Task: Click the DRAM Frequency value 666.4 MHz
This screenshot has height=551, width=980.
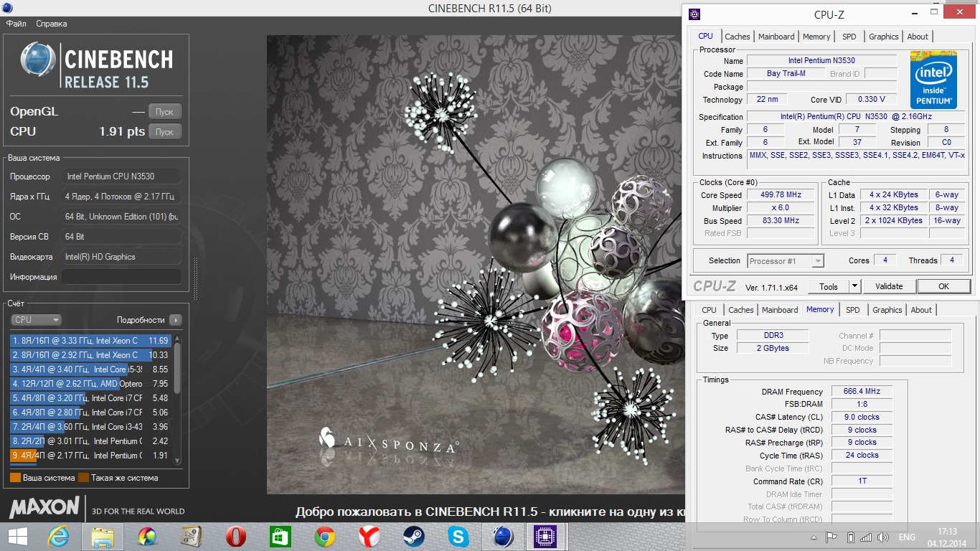Action: click(x=862, y=392)
